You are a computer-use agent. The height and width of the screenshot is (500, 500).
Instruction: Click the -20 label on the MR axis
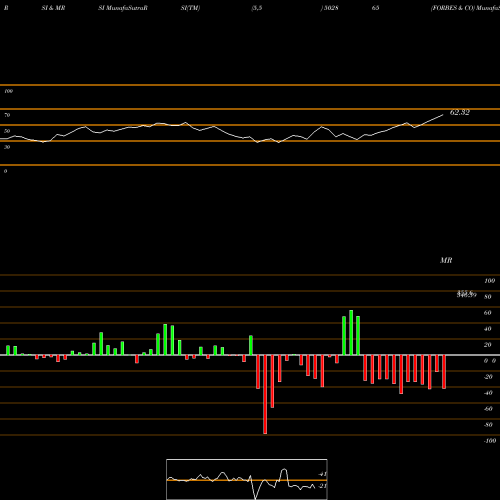click(x=488, y=377)
